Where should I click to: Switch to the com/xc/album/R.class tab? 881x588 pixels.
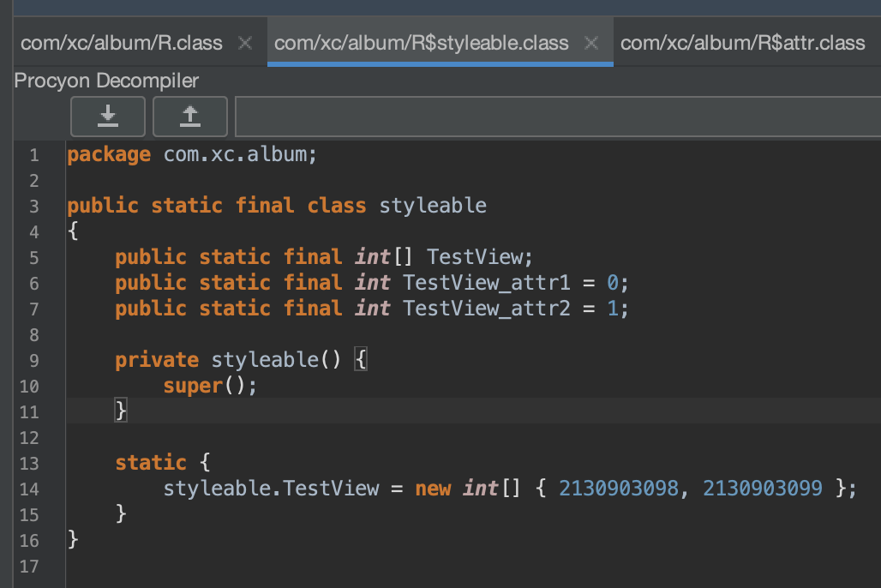click(121, 43)
